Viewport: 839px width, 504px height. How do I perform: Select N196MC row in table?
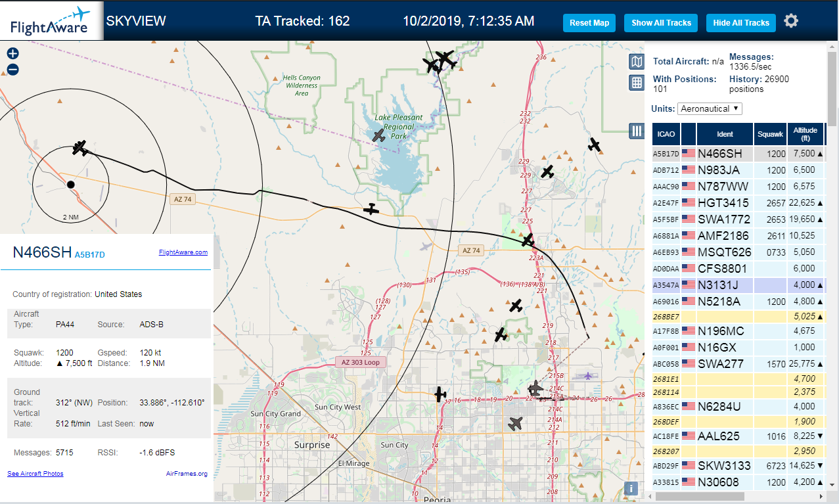click(738, 331)
